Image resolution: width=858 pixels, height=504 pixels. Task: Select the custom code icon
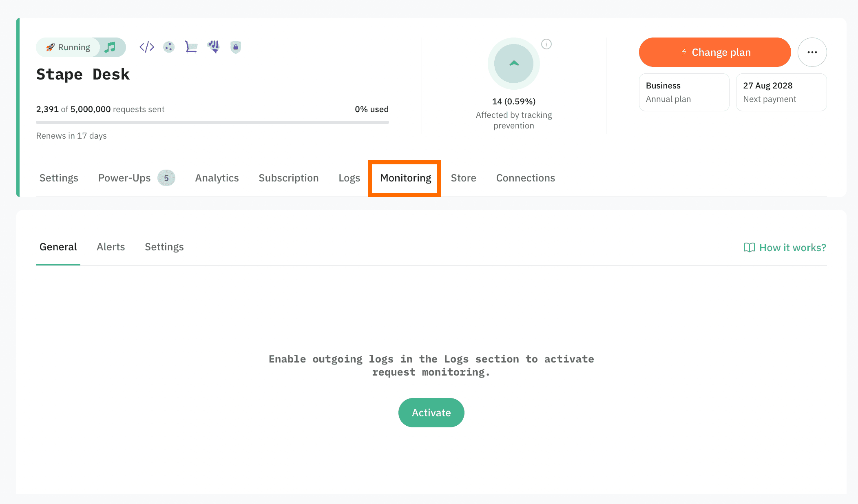(x=146, y=47)
